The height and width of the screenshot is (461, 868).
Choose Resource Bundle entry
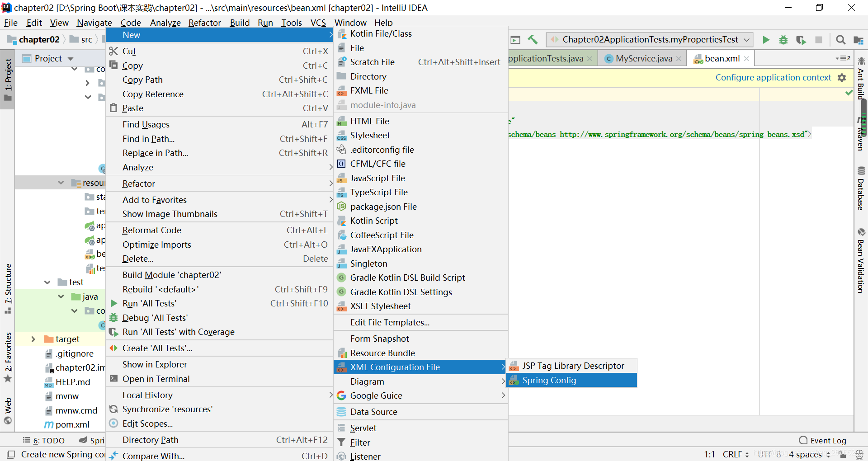[x=420, y=353]
